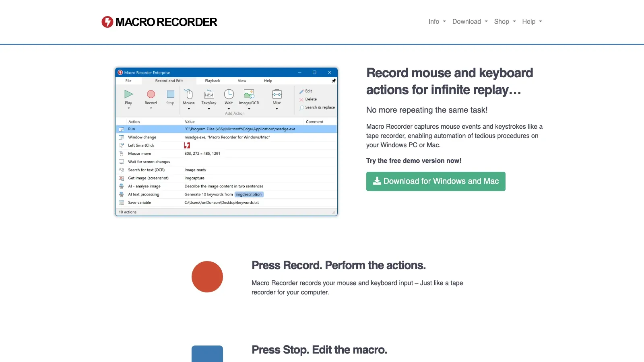Click Download for Windows and Mac button
The height and width of the screenshot is (362, 644).
click(x=436, y=181)
